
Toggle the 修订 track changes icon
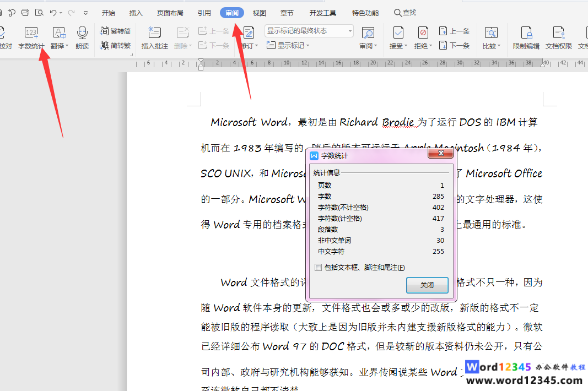pos(249,33)
